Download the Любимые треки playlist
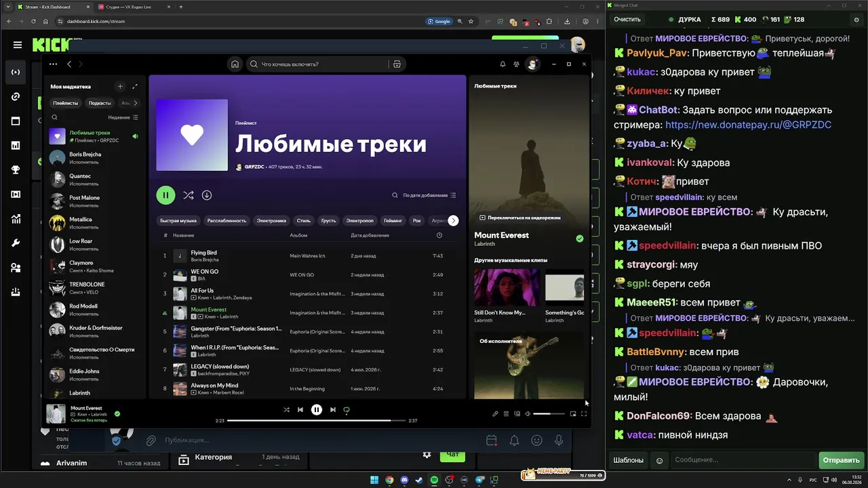This screenshot has width=868, height=488. (207, 195)
